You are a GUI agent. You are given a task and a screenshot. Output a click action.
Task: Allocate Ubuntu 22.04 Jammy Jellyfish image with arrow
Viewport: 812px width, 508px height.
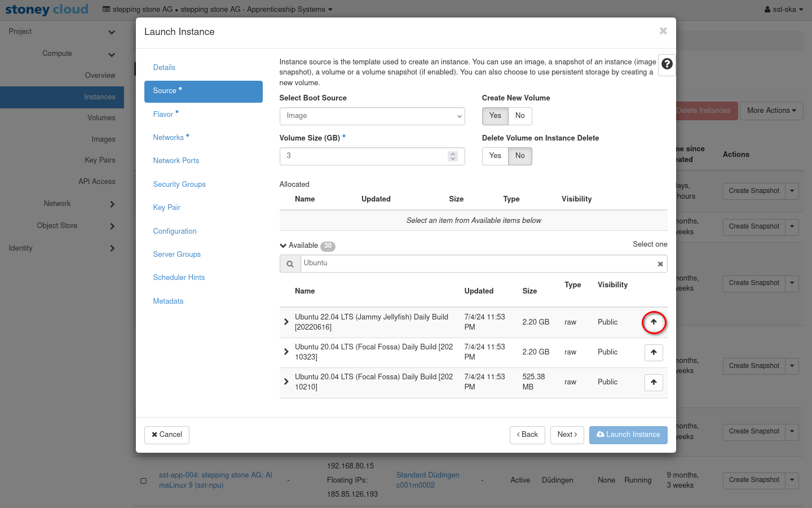[654, 322]
